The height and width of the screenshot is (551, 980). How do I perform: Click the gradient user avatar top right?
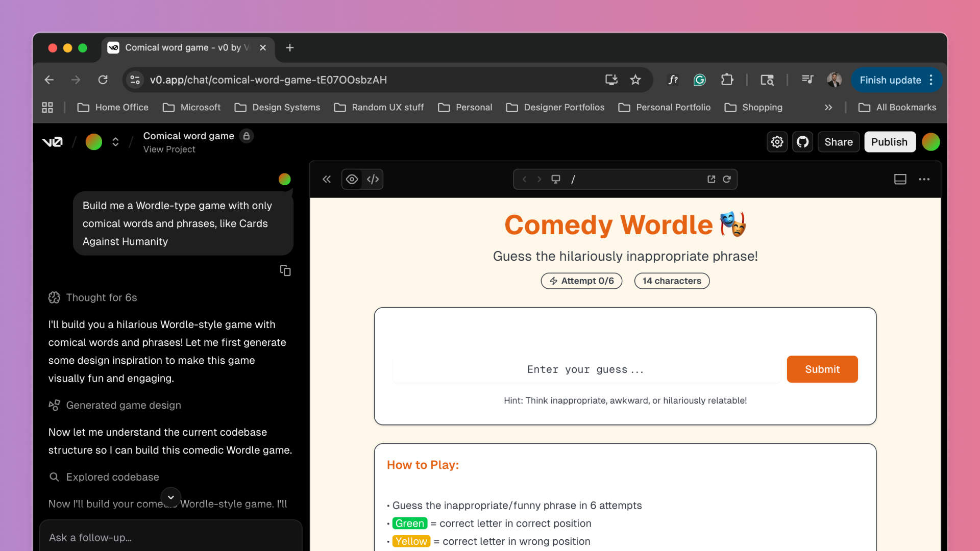click(930, 142)
